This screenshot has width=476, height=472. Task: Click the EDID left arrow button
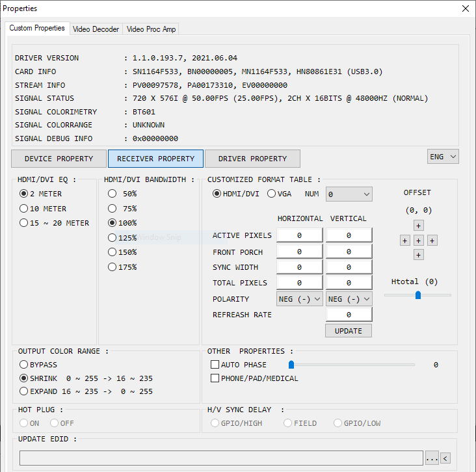pos(445,458)
